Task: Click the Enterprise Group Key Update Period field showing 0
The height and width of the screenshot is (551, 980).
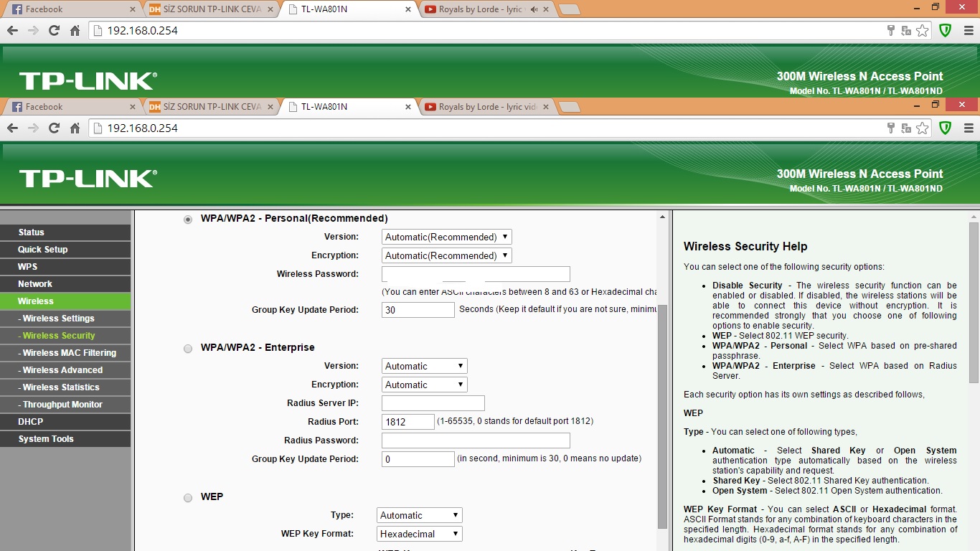Action: 418,459
